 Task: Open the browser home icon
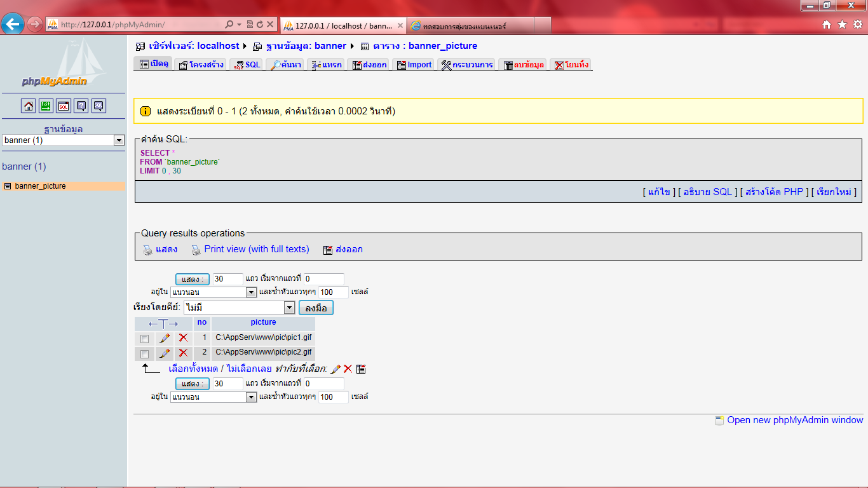(x=827, y=25)
